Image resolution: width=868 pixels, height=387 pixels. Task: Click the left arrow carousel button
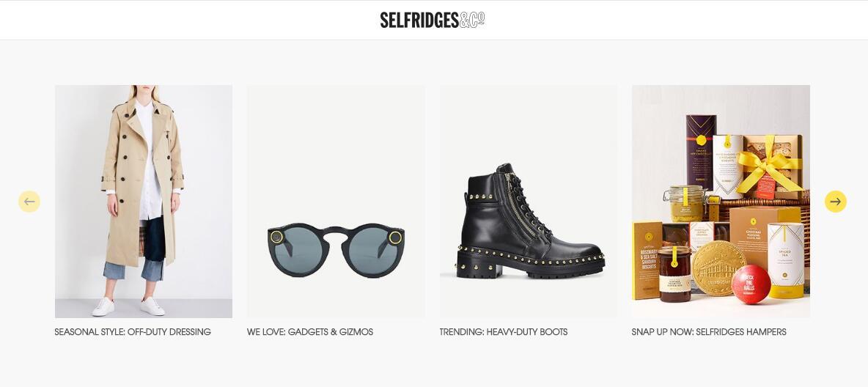[29, 202]
